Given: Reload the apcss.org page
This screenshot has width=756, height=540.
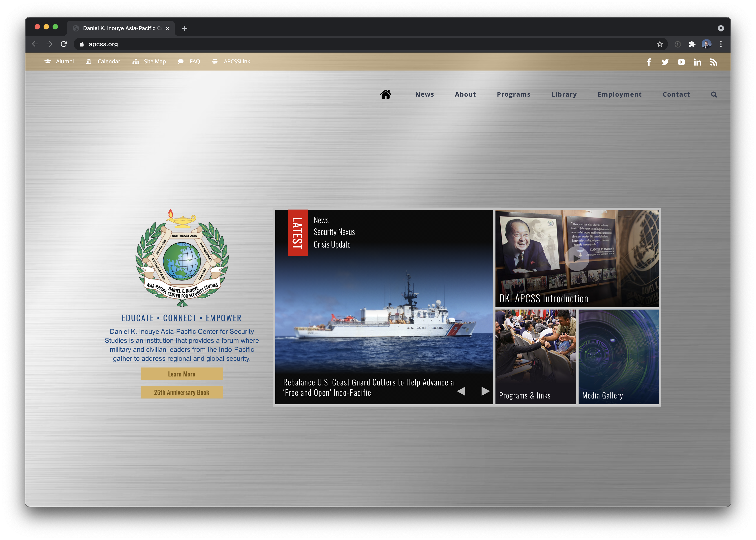Looking at the screenshot, I should [64, 44].
